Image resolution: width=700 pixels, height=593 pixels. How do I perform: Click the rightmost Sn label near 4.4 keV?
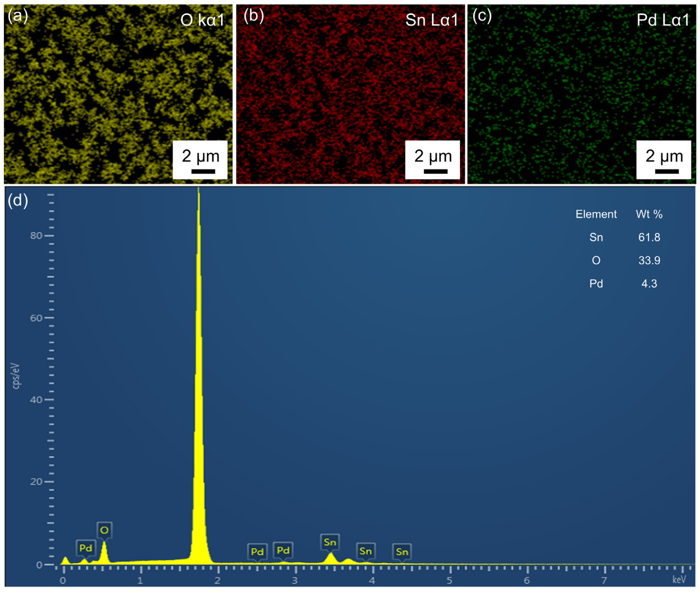pyautogui.click(x=402, y=552)
